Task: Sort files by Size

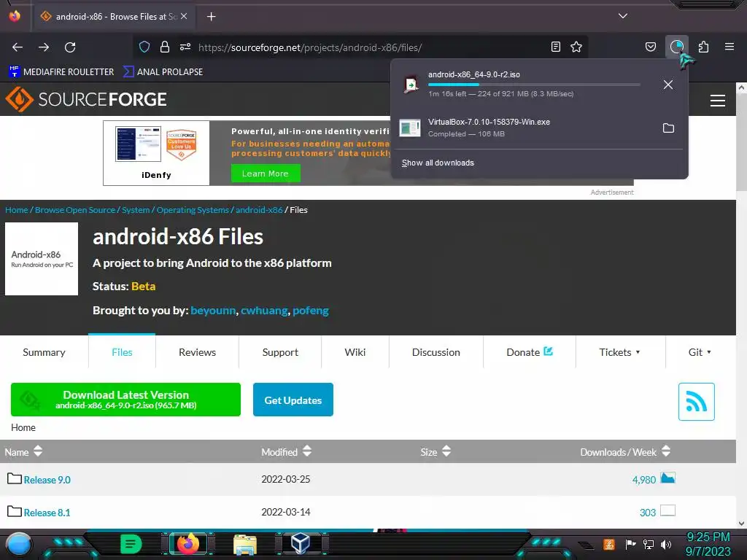Action: point(436,451)
